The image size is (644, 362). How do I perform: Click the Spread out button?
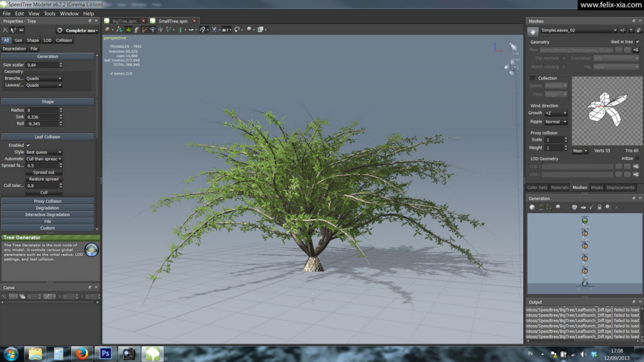tap(44, 172)
